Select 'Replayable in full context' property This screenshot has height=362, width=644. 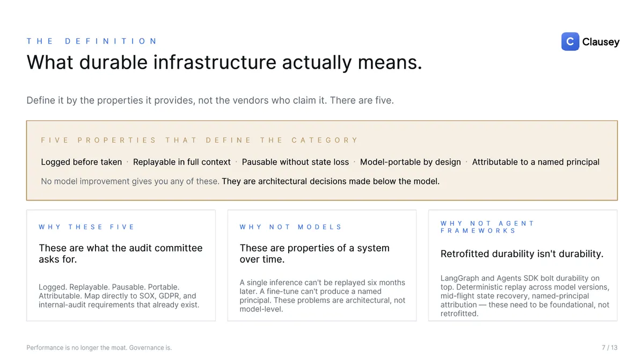[182, 162]
